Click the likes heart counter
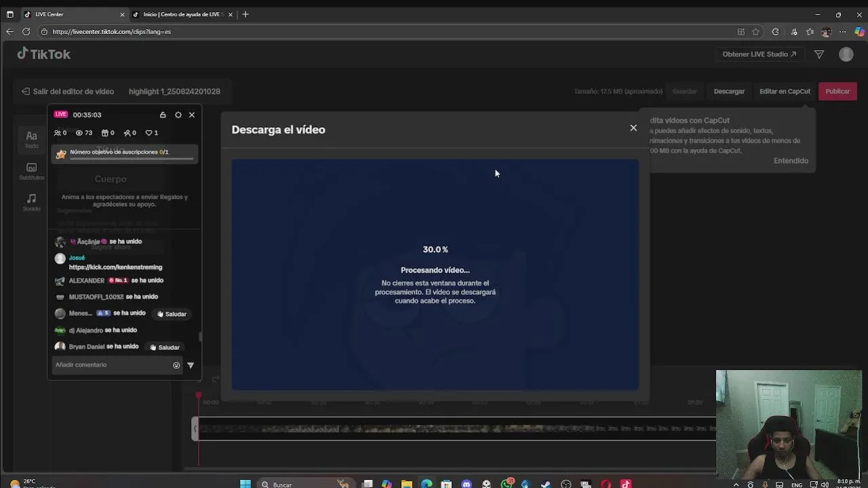This screenshot has height=488, width=868. coord(151,133)
